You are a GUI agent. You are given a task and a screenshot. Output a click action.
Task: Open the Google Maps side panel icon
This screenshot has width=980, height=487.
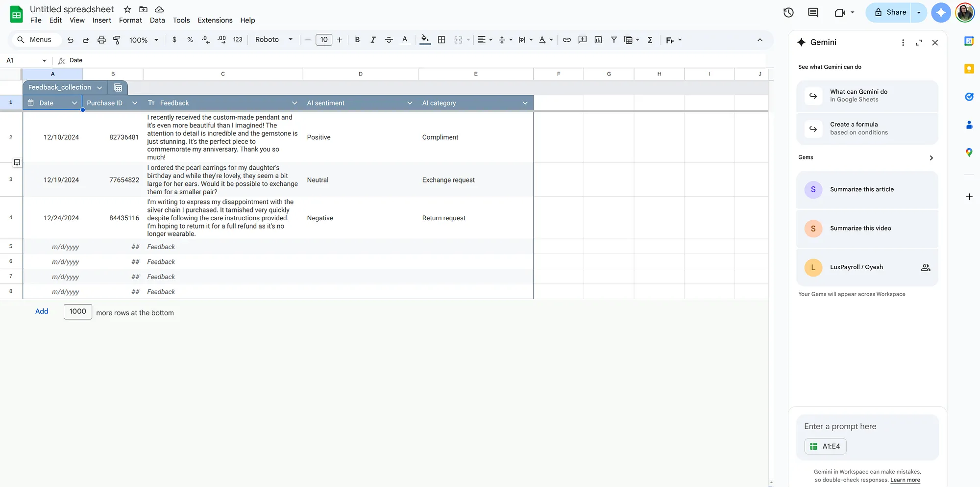(969, 153)
